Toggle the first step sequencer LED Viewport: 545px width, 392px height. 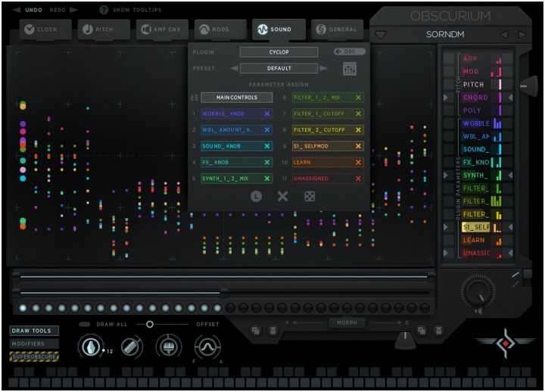[x=23, y=308]
